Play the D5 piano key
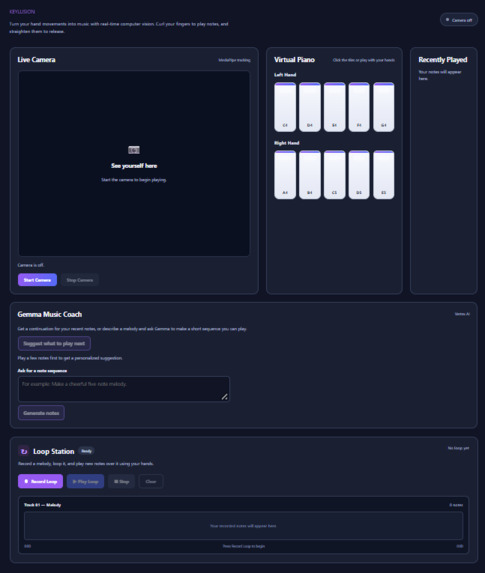The width and height of the screenshot is (485, 573). coord(359,175)
